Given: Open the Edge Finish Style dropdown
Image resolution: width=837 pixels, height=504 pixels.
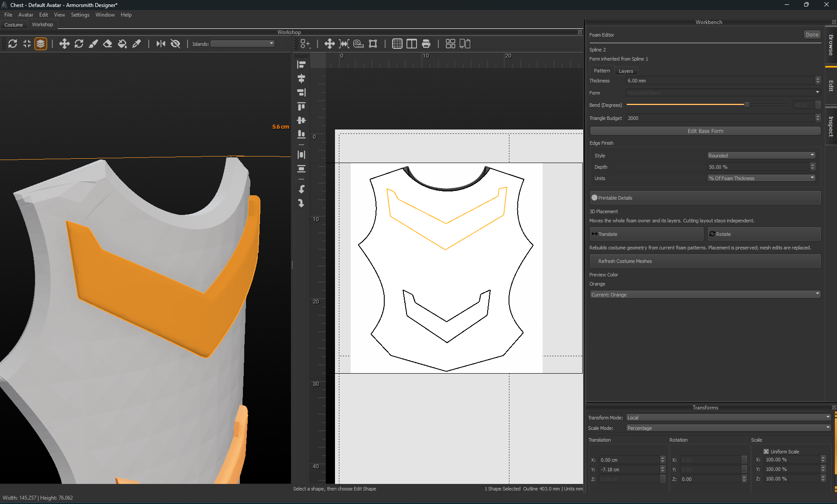Looking at the screenshot, I should [x=761, y=155].
